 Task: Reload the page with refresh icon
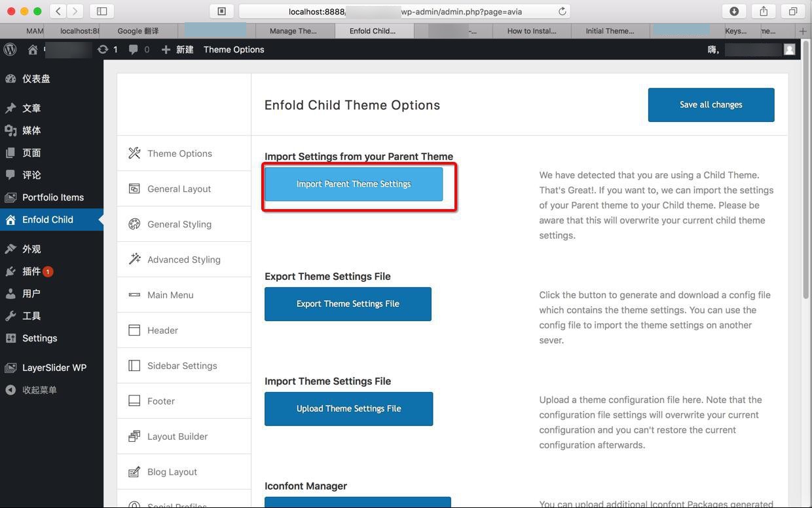tap(562, 11)
